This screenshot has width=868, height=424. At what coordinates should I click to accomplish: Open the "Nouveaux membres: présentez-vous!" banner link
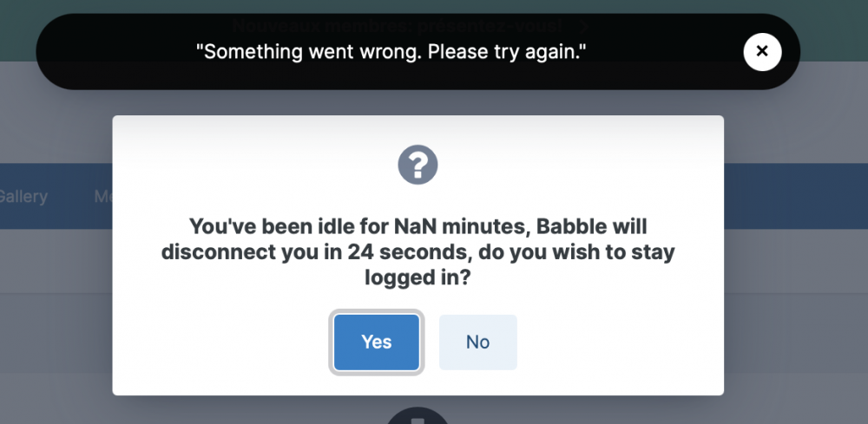(x=396, y=24)
